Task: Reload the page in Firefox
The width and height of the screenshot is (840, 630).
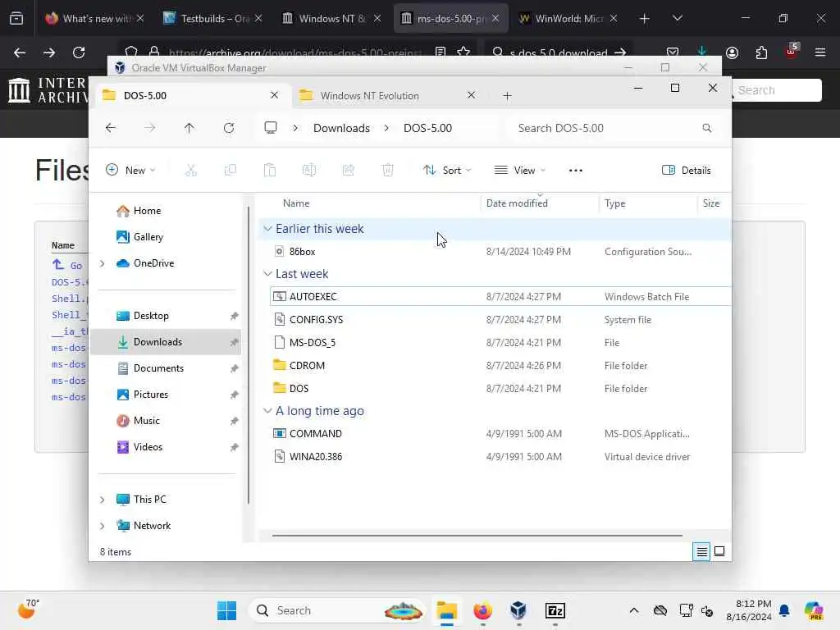Action: 79,52
